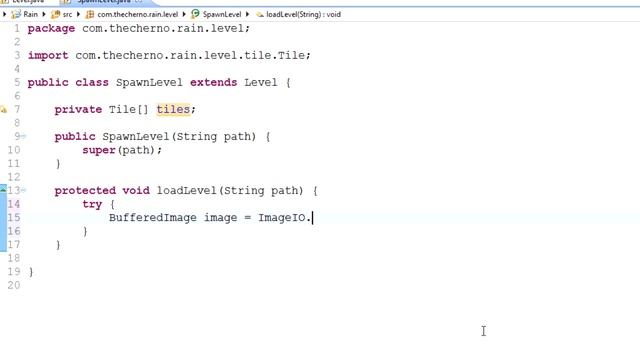Image resolution: width=640 pixels, height=360 pixels.
Task: Click line number 1 in the gutter
Action: pyautogui.click(x=17, y=29)
